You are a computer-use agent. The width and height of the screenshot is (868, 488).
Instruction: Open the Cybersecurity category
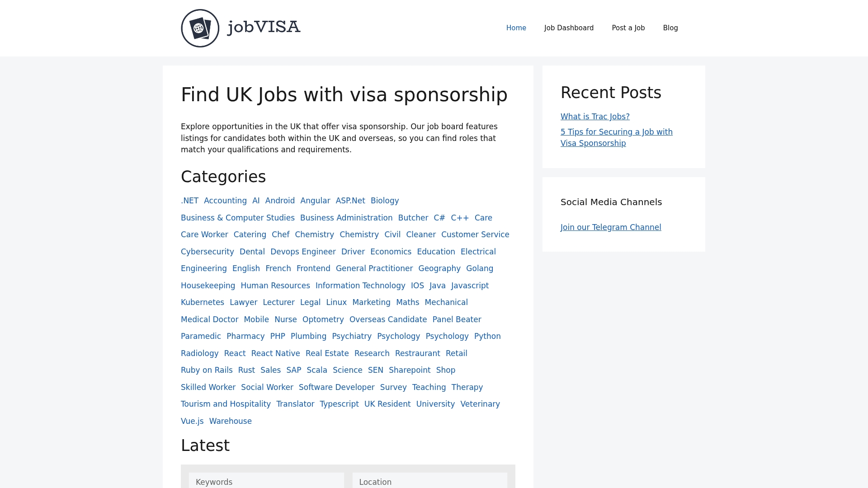point(207,252)
